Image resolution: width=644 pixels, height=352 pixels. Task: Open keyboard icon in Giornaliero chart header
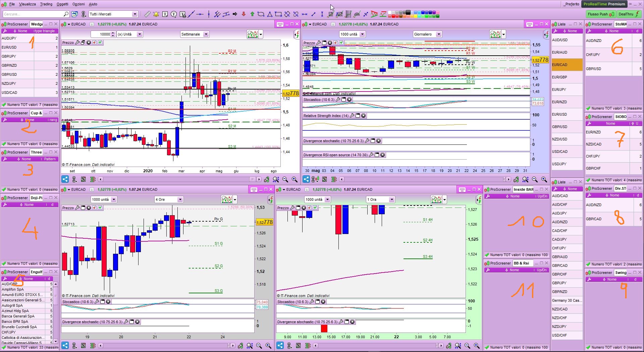[x=530, y=24]
